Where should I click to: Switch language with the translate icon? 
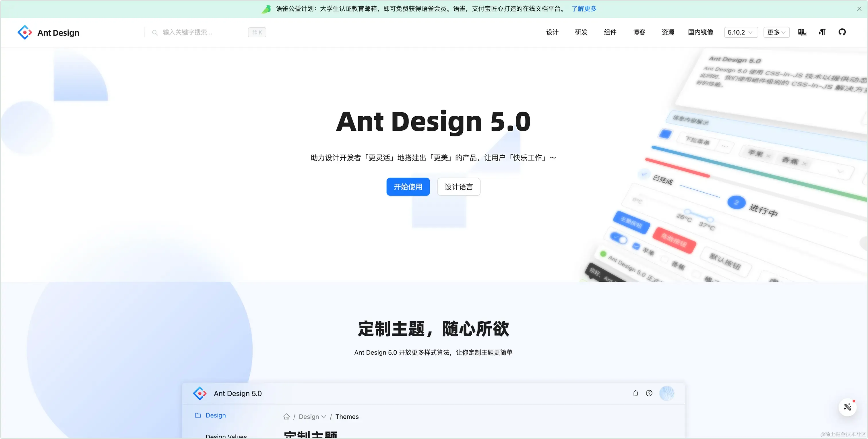click(802, 32)
